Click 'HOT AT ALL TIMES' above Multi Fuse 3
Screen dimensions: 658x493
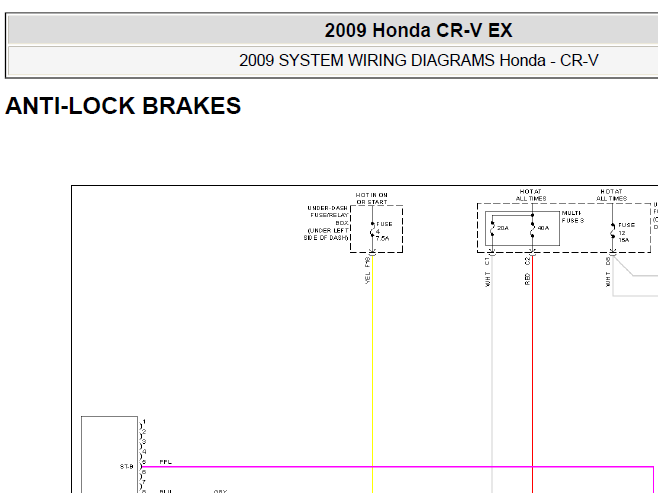click(x=531, y=195)
